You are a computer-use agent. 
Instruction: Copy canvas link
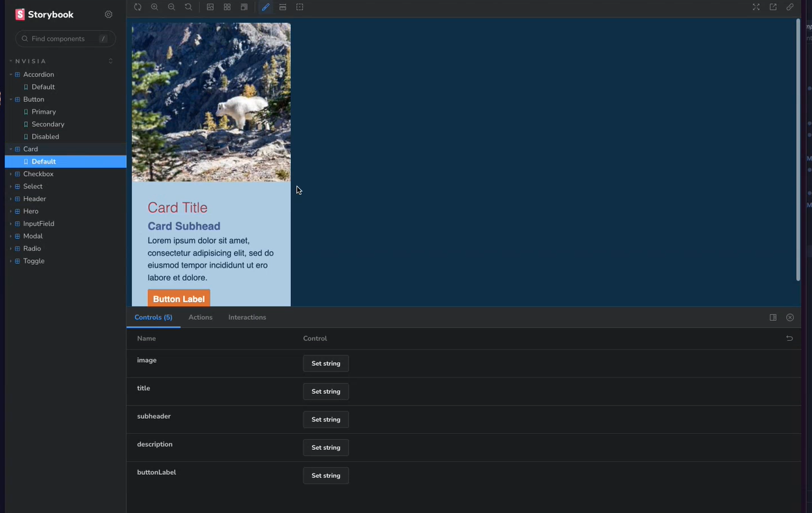(x=790, y=7)
